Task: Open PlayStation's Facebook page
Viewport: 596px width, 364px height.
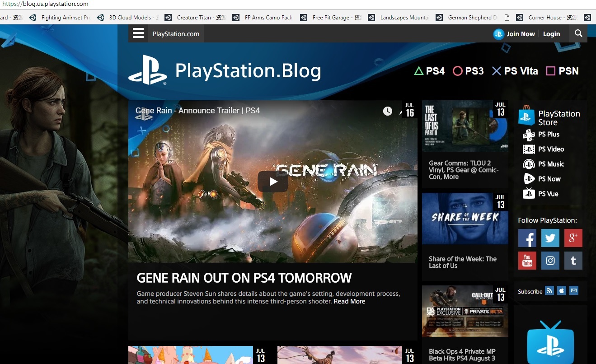Action: click(527, 238)
